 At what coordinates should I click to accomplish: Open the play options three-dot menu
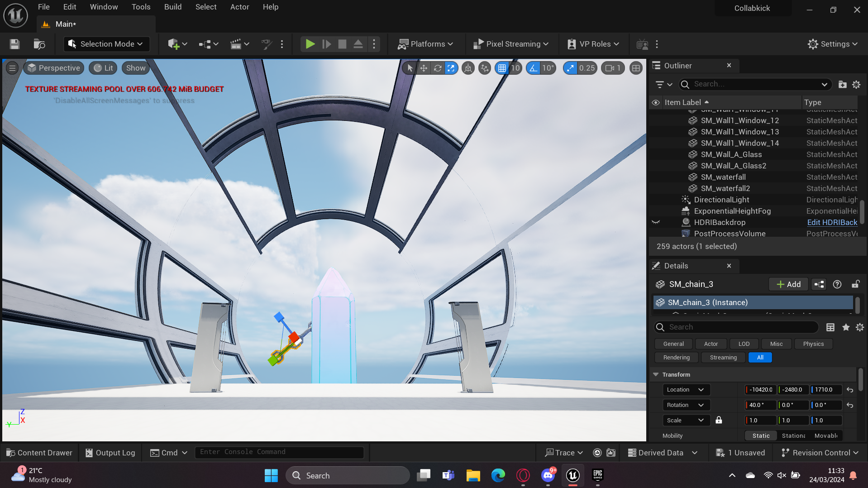pyautogui.click(x=374, y=44)
